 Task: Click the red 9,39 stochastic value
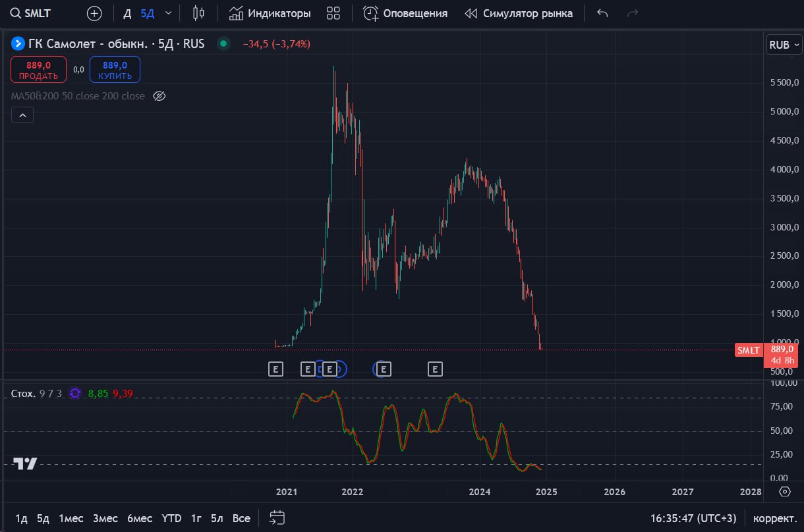tap(123, 393)
